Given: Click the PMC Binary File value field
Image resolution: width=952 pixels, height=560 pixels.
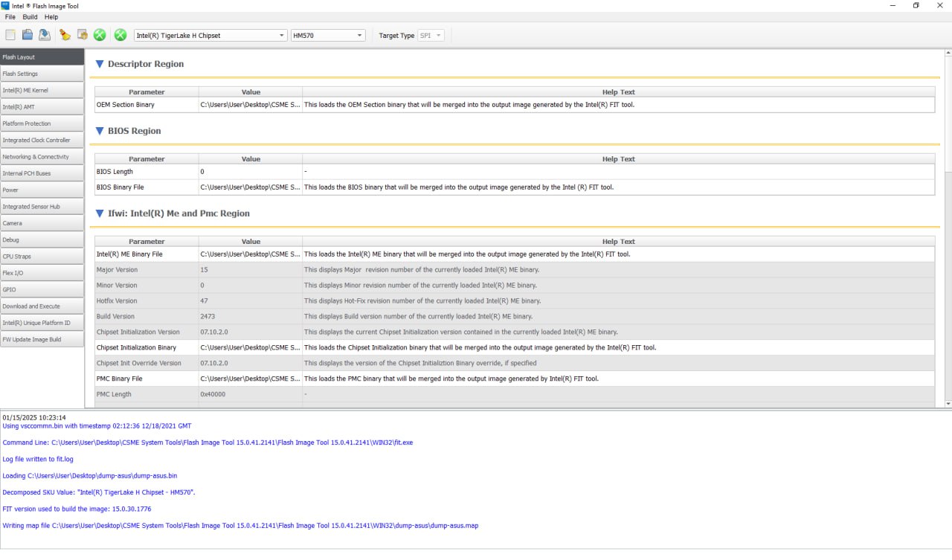Looking at the screenshot, I should click(x=250, y=379).
